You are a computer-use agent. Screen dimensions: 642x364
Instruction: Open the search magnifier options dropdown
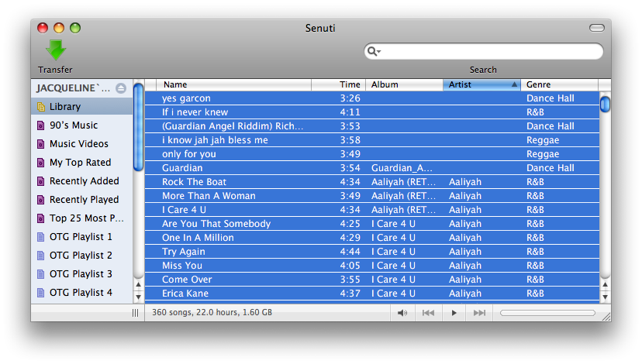374,51
